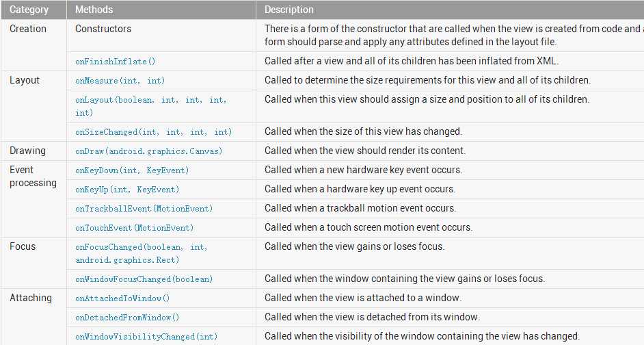Click description 'Called when the window containing the view gains'
The height and width of the screenshot is (345, 644).
405,279
